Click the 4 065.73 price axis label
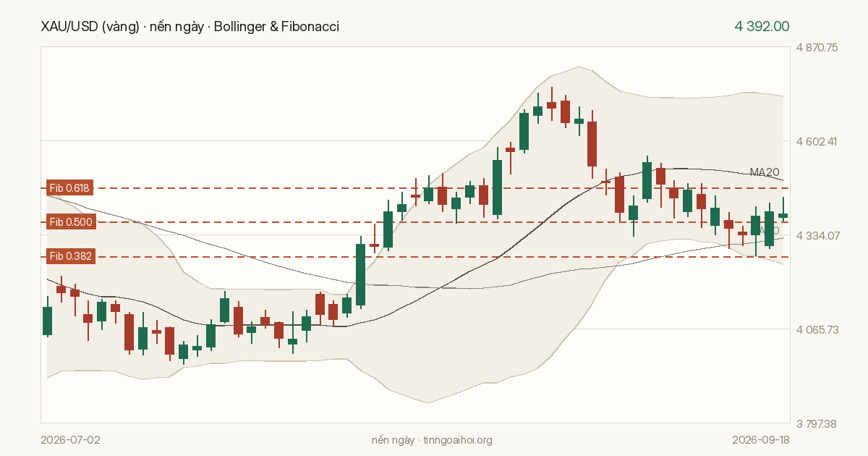 point(817,329)
